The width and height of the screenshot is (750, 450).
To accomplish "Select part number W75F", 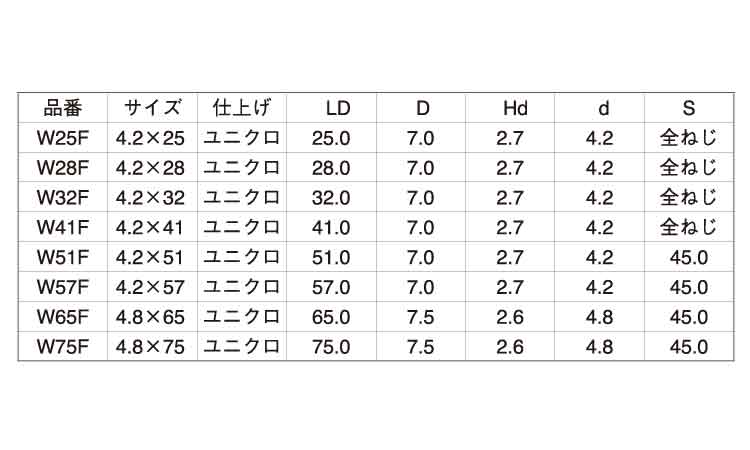I will (63, 347).
